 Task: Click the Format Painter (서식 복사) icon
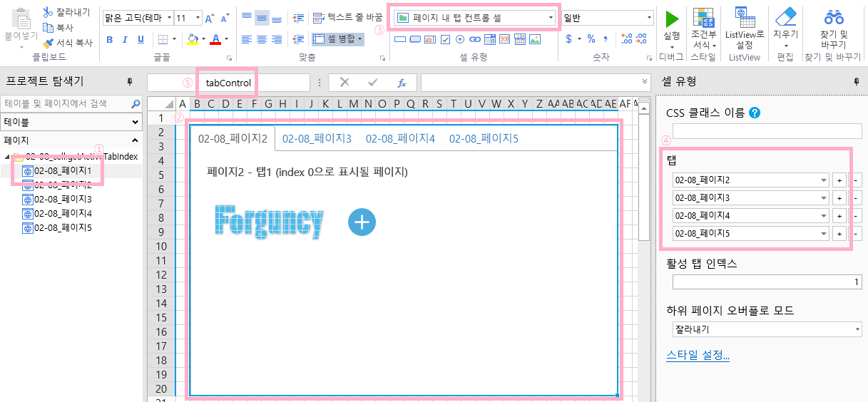48,43
